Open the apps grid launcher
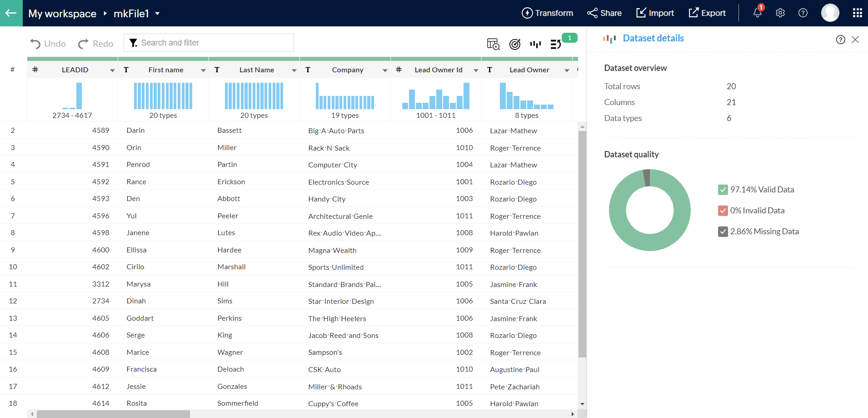 click(857, 13)
